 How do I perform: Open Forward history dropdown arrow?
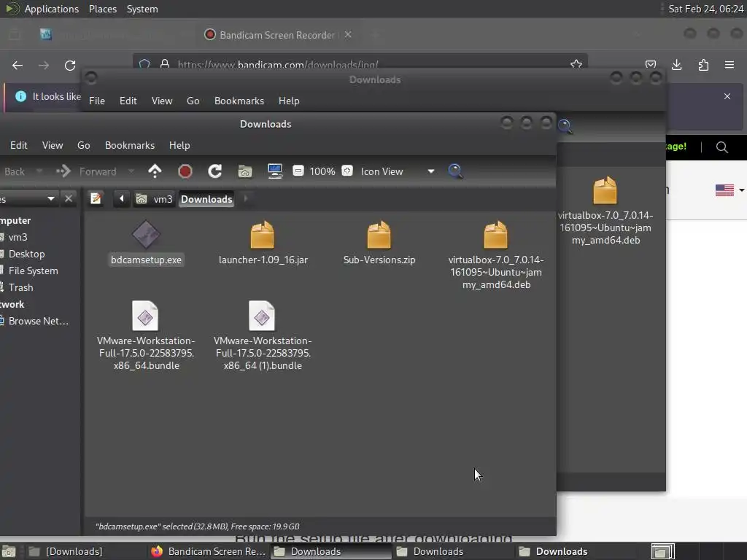(131, 171)
